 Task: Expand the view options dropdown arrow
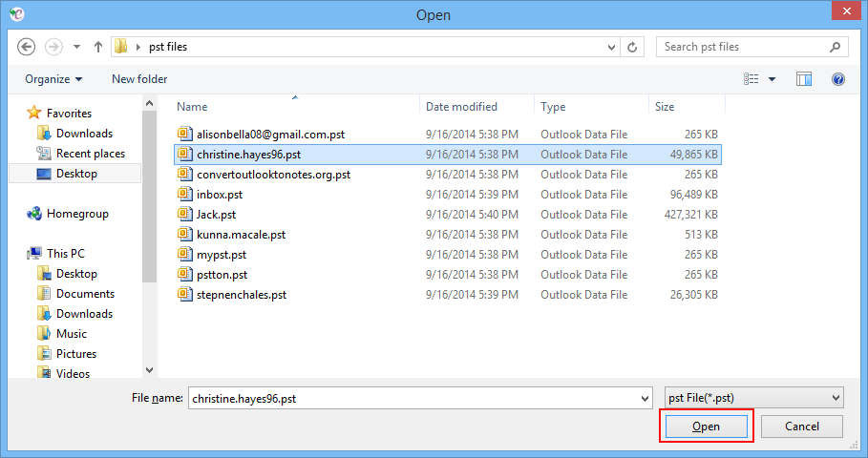(772, 79)
